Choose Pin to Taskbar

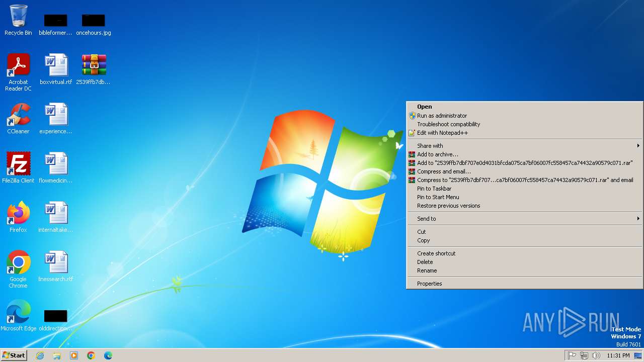pos(524,189)
